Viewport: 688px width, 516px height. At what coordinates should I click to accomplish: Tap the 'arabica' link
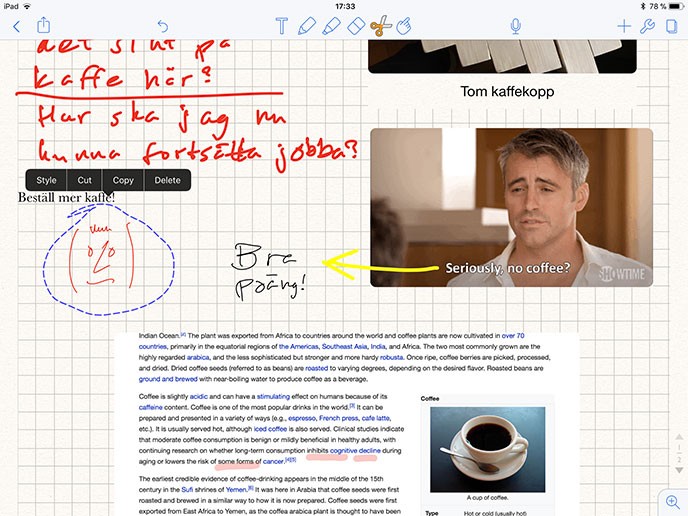pos(198,358)
